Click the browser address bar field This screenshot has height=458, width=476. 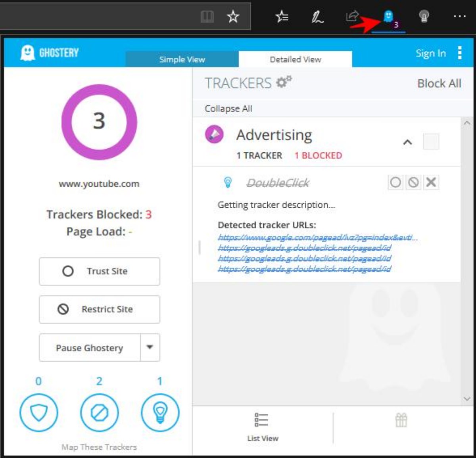[125, 16]
